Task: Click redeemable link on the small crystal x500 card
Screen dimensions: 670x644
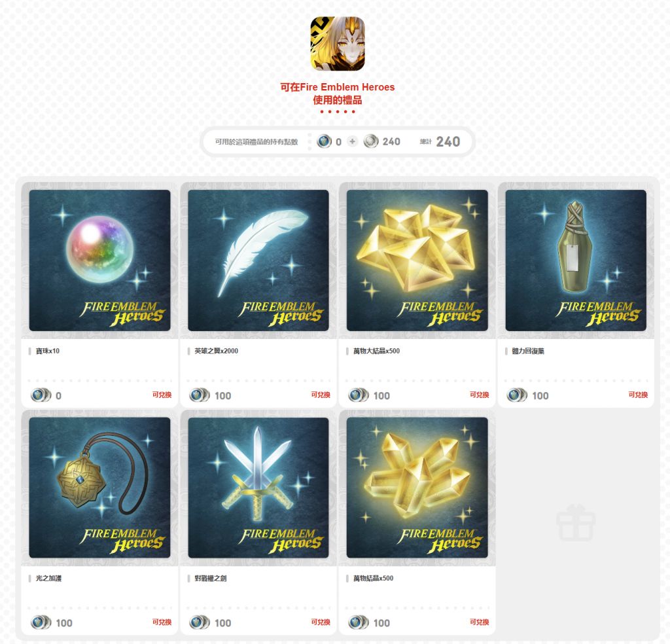Action: [x=480, y=622]
